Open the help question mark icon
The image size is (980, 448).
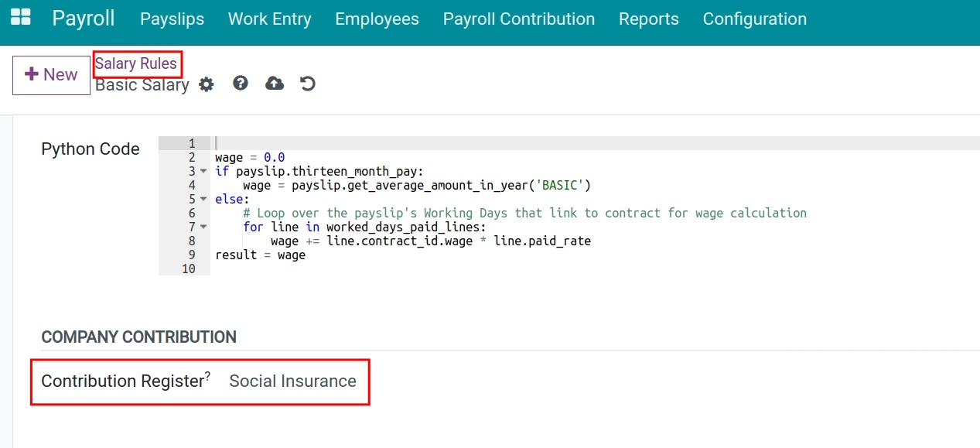coord(241,83)
